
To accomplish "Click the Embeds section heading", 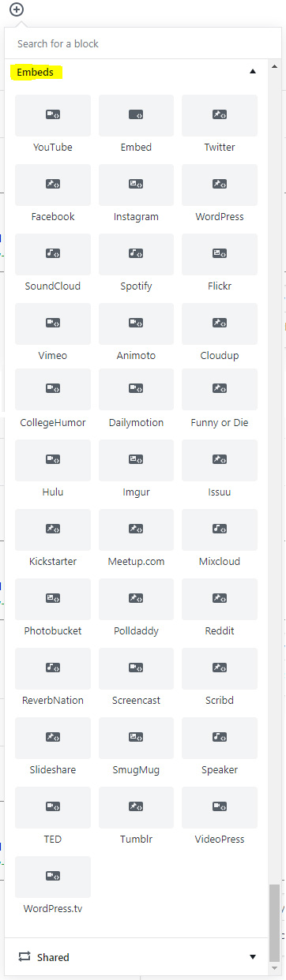I will click(x=36, y=72).
